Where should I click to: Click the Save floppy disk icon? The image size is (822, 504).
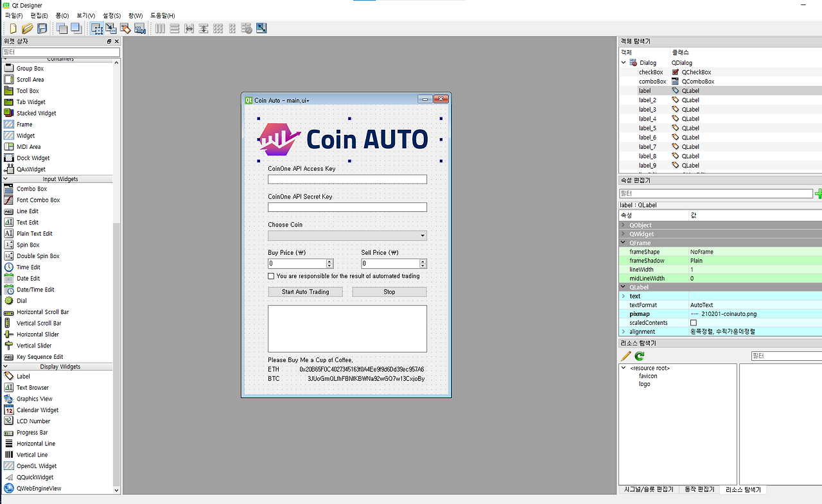42,28
